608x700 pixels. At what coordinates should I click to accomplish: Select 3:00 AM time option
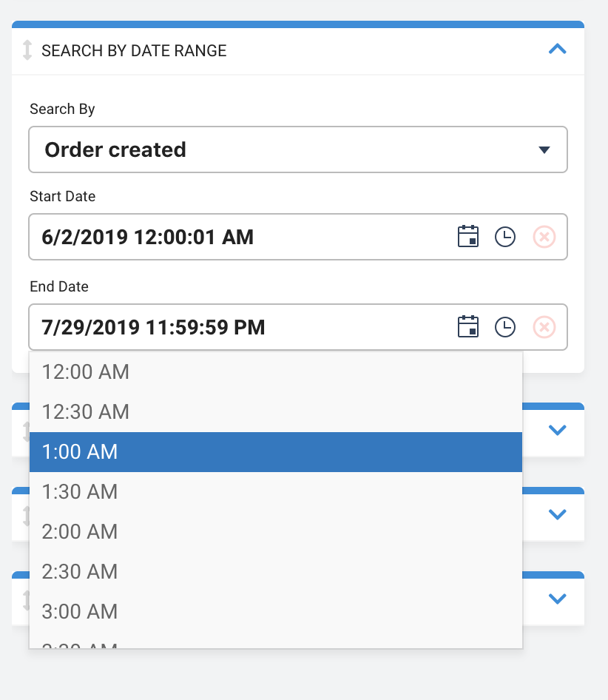click(275, 612)
